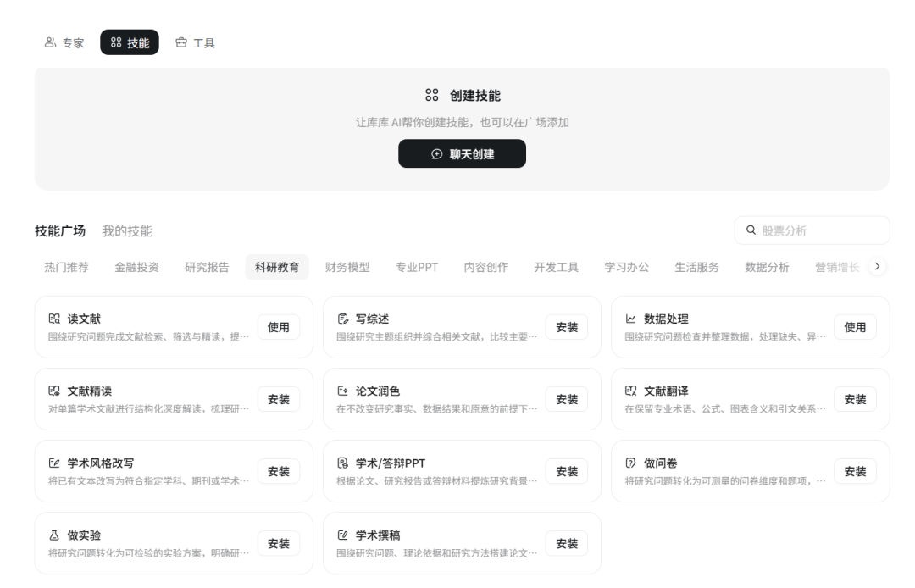
Task: Click the 聊天创建 button
Action: 463,153
